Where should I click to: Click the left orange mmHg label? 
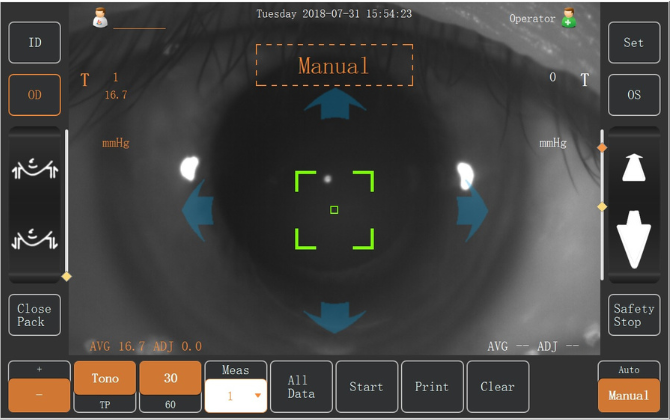(x=116, y=143)
